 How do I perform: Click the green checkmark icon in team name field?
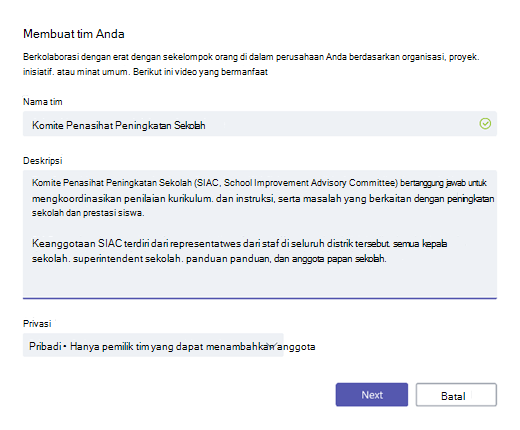[x=485, y=124]
